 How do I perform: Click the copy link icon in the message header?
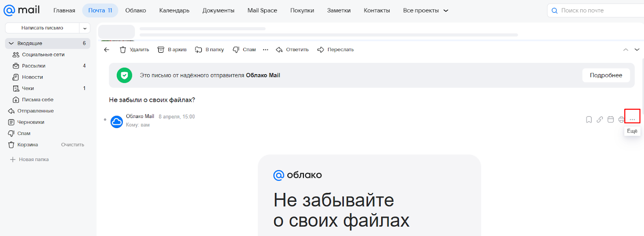tap(600, 120)
